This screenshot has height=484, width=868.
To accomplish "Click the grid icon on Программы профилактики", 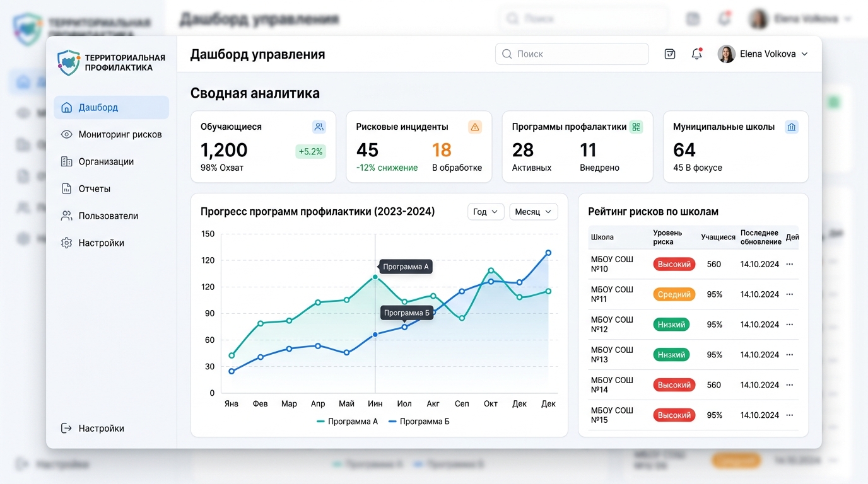I will pyautogui.click(x=636, y=127).
